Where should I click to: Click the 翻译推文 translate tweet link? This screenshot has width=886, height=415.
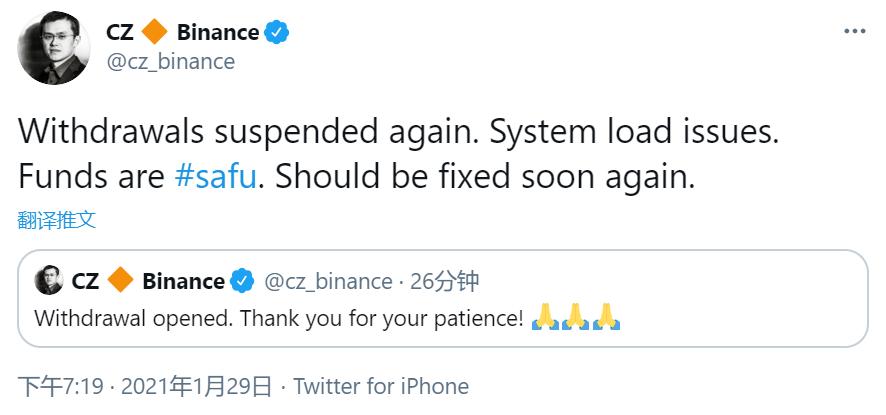click(57, 220)
